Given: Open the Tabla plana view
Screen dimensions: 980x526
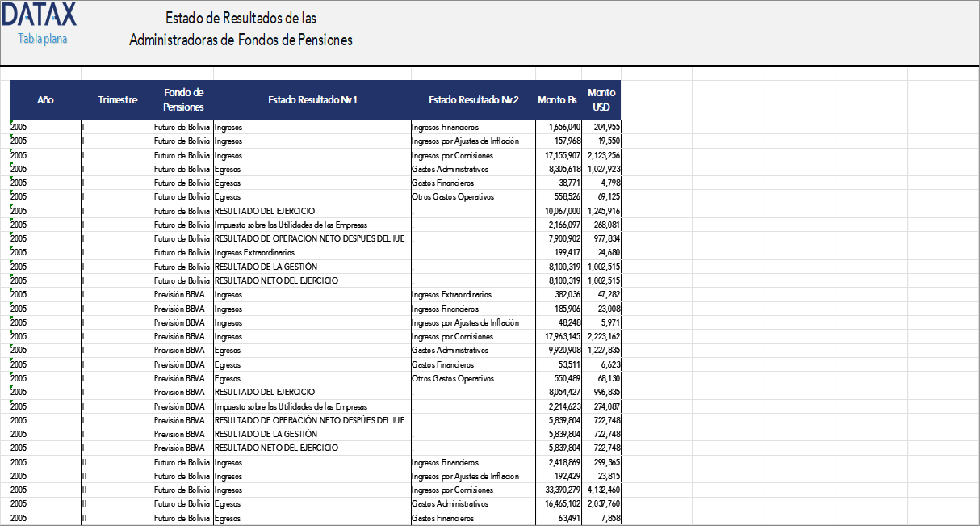Looking at the screenshot, I should point(40,39).
